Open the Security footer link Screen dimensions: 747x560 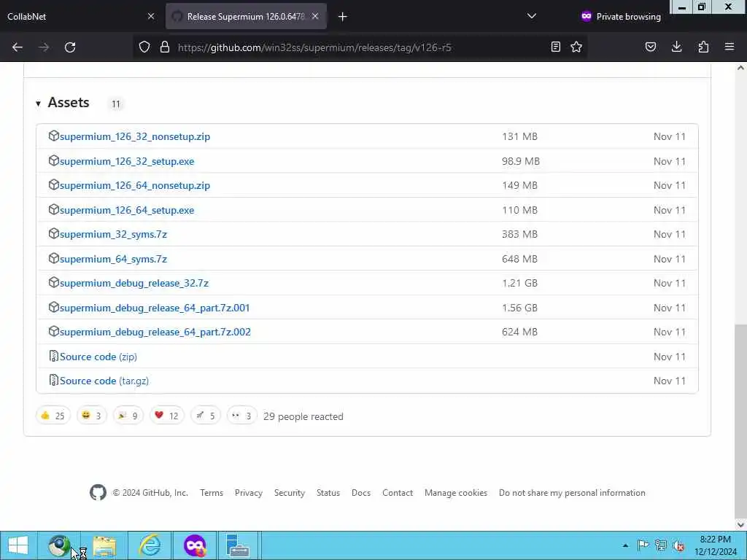point(290,493)
